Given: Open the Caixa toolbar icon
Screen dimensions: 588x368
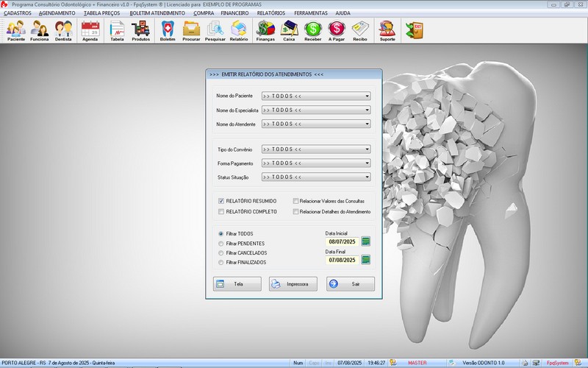Looking at the screenshot, I should point(289,30).
